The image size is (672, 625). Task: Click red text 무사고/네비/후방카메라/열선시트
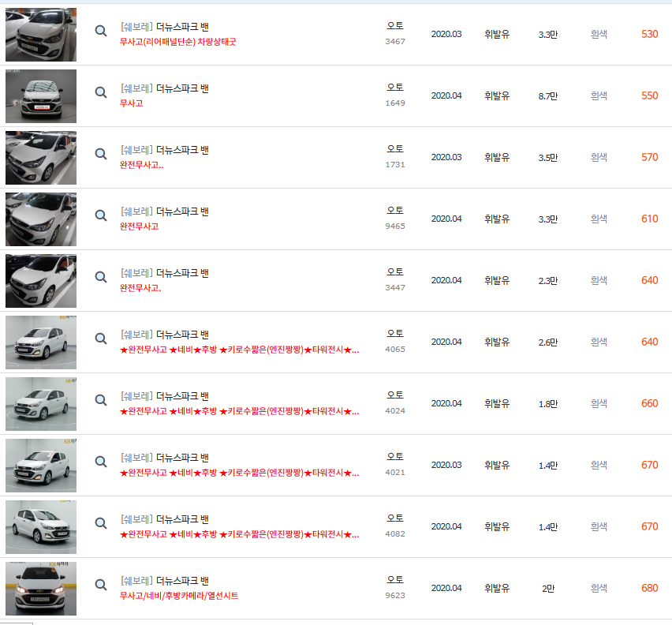pyautogui.click(x=179, y=596)
